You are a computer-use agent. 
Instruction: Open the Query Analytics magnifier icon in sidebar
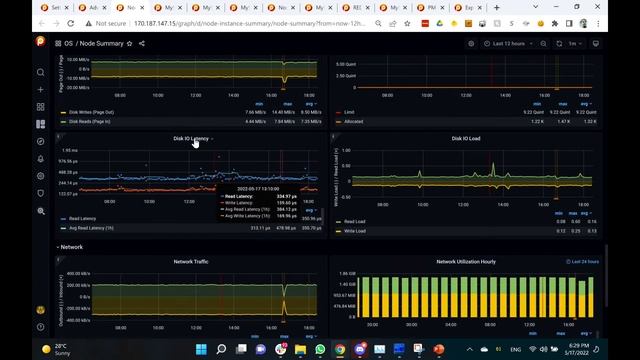[41, 211]
